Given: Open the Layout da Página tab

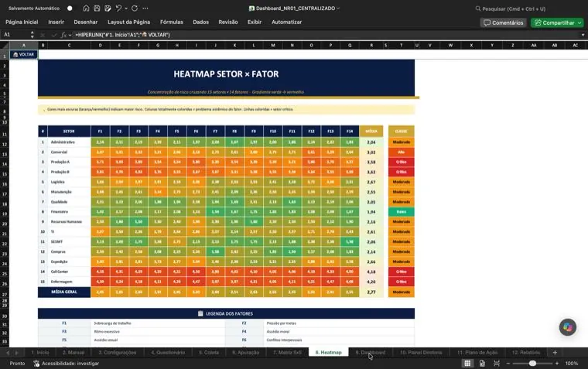Looking at the screenshot, I should (x=128, y=22).
